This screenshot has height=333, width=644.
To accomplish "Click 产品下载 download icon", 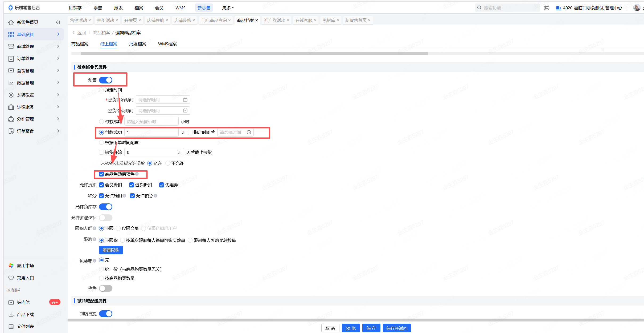I will click(x=11, y=315).
